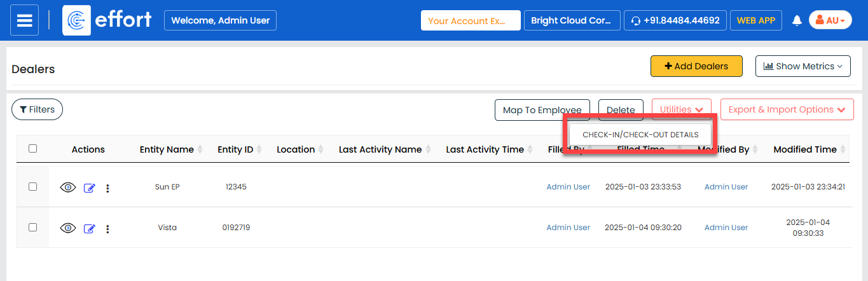868x281 pixels.
Task: Open the hamburger navigation menu
Action: click(x=25, y=20)
